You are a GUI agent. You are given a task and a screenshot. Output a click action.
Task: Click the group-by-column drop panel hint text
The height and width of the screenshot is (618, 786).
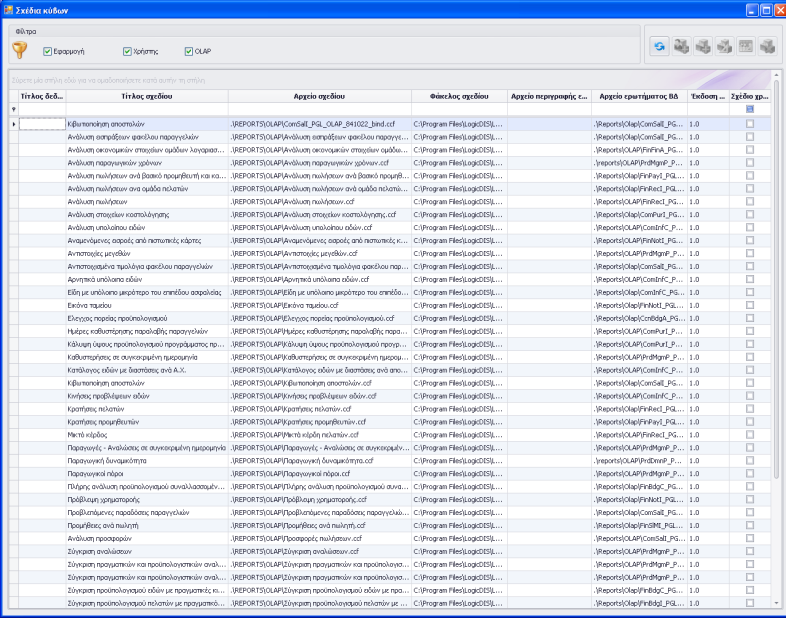click(x=108, y=80)
